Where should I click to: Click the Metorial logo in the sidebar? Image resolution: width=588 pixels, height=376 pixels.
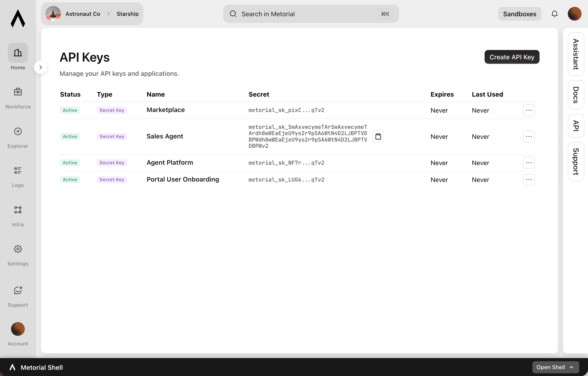point(18,18)
